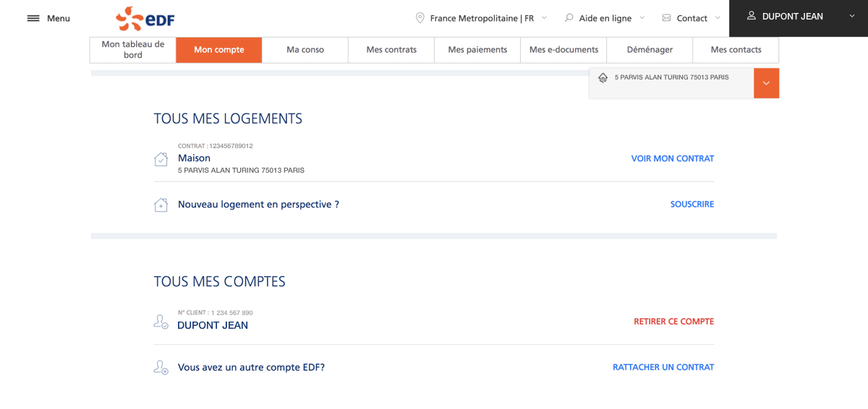Open the hamburger Menu icon

(33, 18)
